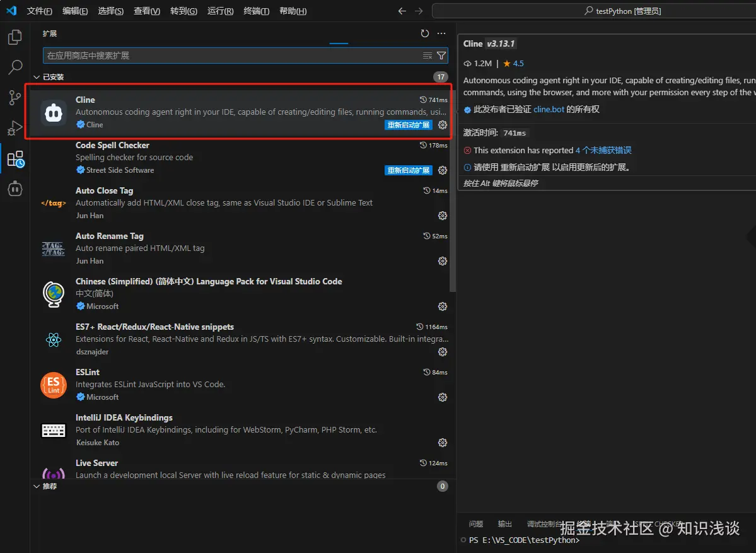Go back with the left arrow
This screenshot has height=553, width=756.
tap(402, 11)
